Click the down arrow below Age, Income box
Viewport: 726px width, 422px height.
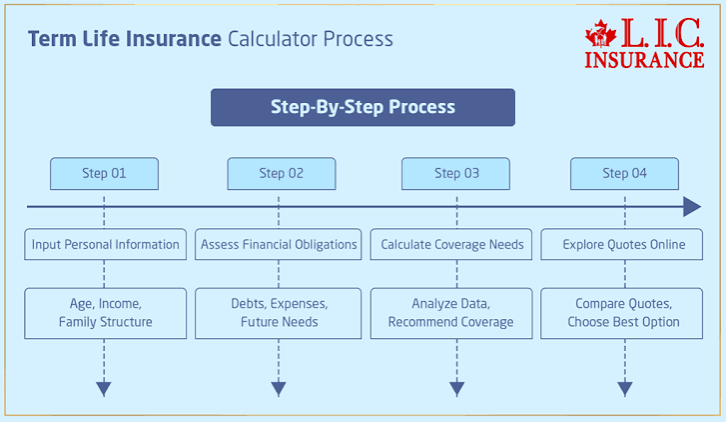104,389
